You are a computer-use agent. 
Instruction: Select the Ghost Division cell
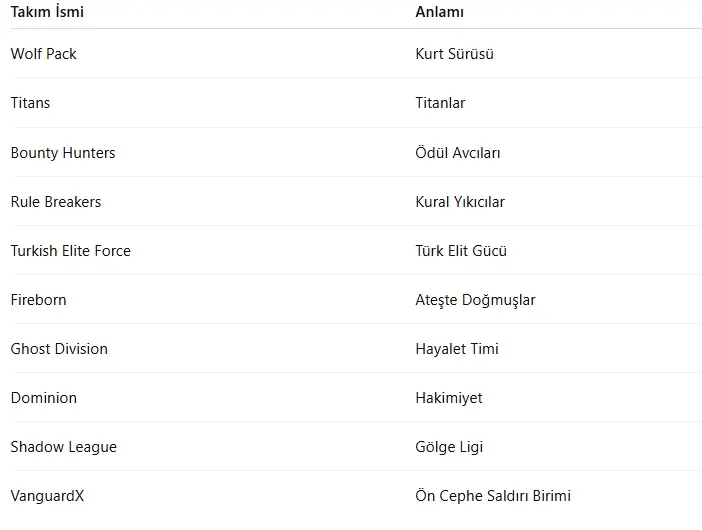[x=59, y=349]
